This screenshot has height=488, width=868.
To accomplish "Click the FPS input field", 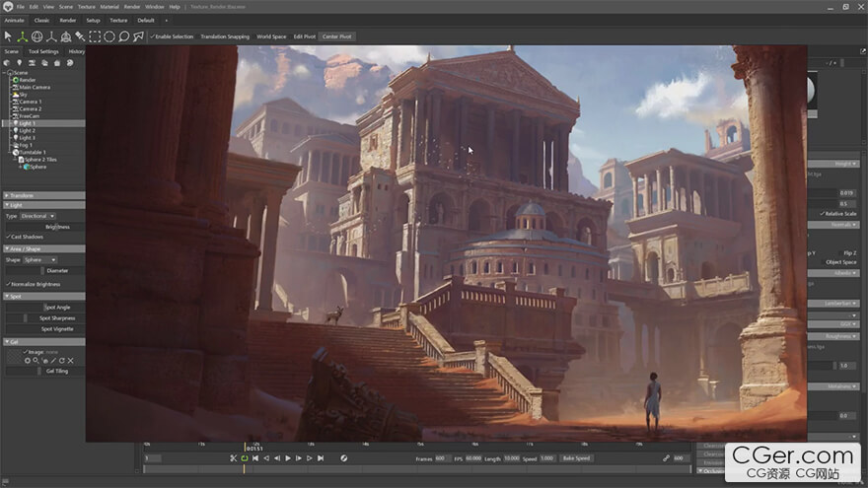I will point(473,458).
